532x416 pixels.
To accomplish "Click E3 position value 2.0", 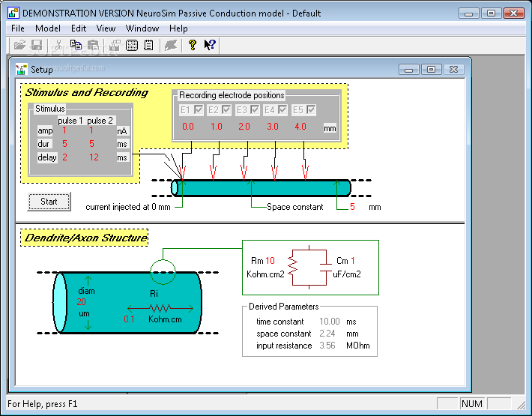I will [x=244, y=127].
